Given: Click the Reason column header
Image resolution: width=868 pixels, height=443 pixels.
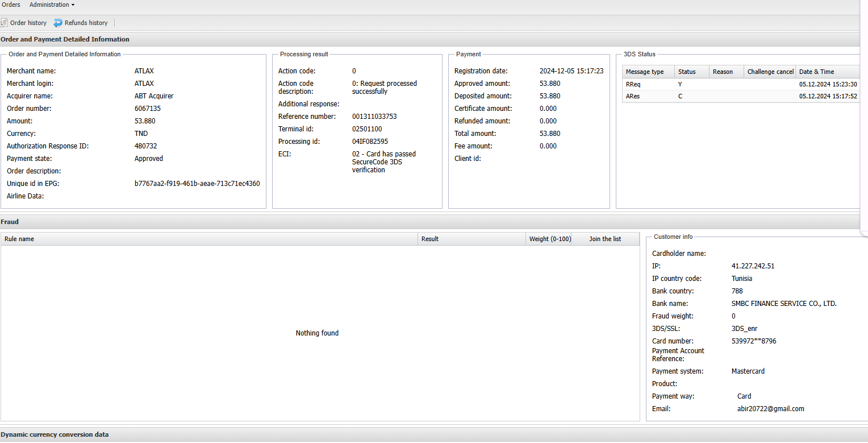Looking at the screenshot, I should point(725,72).
